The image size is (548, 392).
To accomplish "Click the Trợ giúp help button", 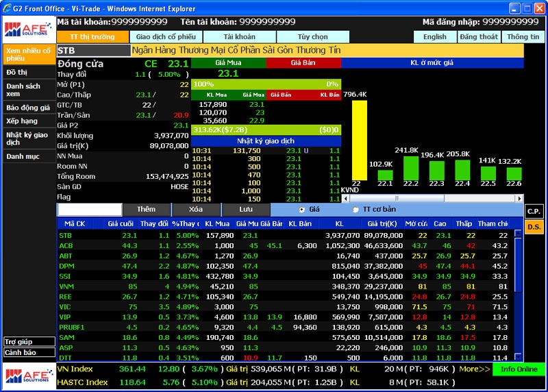I will (29, 342).
